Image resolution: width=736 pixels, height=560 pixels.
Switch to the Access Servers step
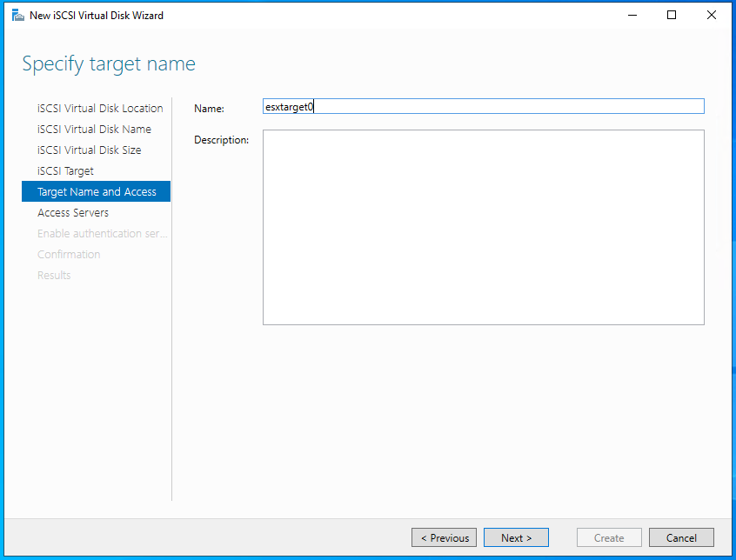(73, 213)
